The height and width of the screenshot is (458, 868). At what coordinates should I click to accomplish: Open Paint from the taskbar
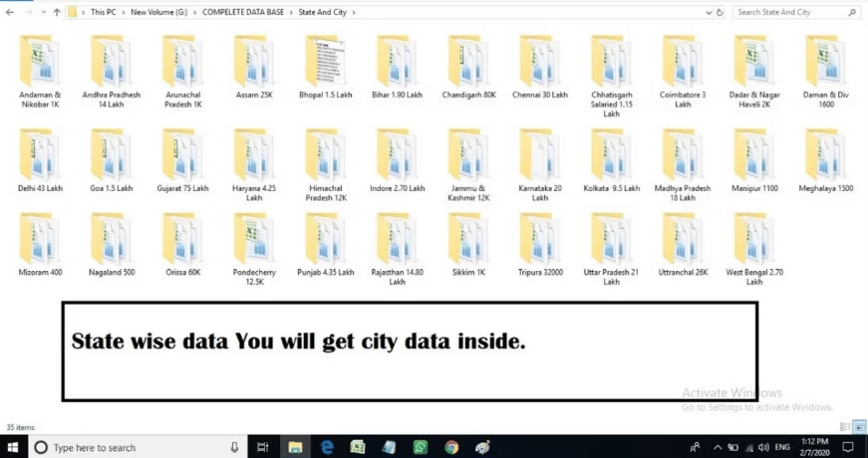pos(482,447)
